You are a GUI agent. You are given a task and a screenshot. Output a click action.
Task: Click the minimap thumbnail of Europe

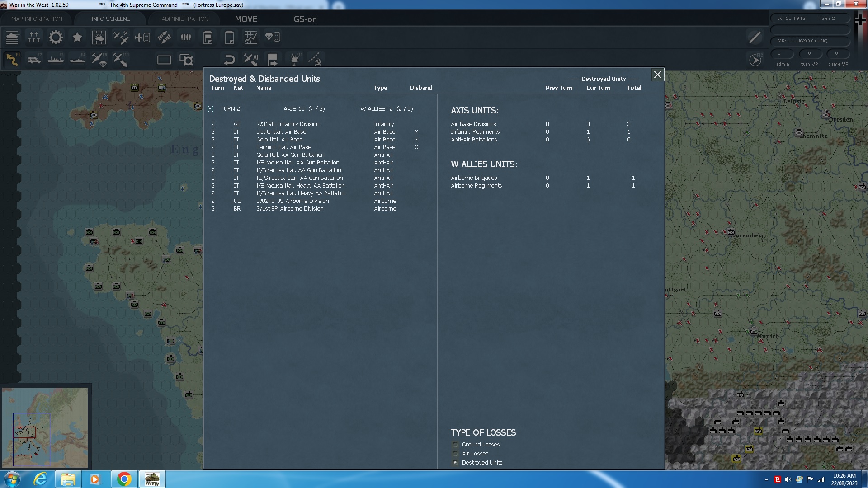[45, 427]
